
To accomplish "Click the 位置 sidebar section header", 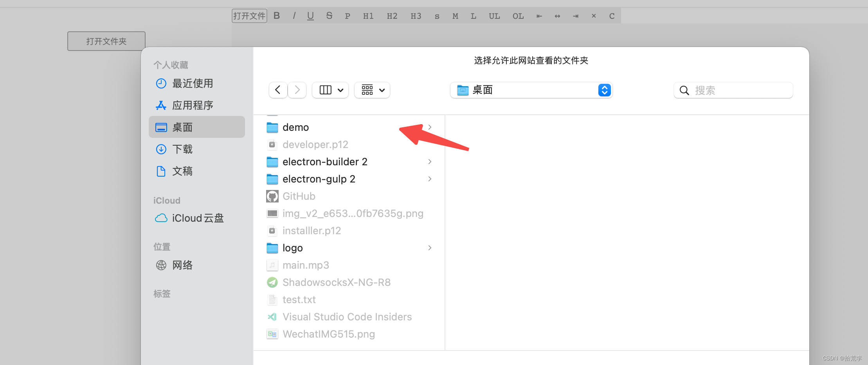I will 162,247.
